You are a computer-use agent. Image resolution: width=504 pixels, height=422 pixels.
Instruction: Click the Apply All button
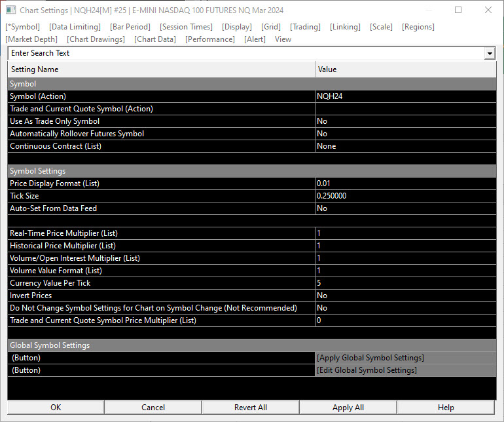click(348, 408)
